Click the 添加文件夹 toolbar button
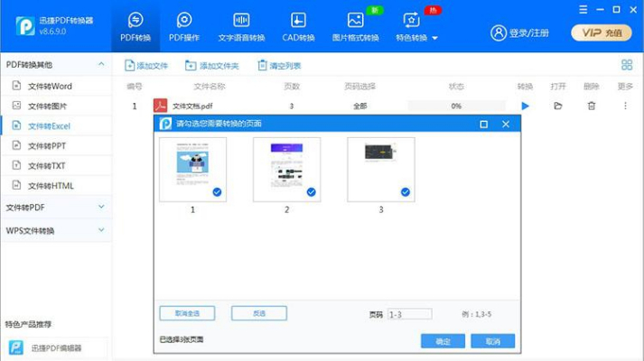This screenshot has width=644, height=361. tap(211, 66)
